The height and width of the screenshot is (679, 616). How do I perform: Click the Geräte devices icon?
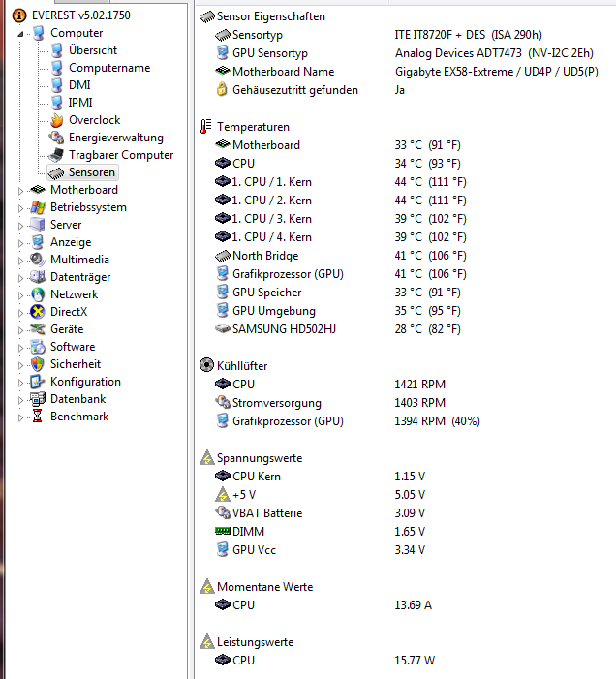[38, 329]
